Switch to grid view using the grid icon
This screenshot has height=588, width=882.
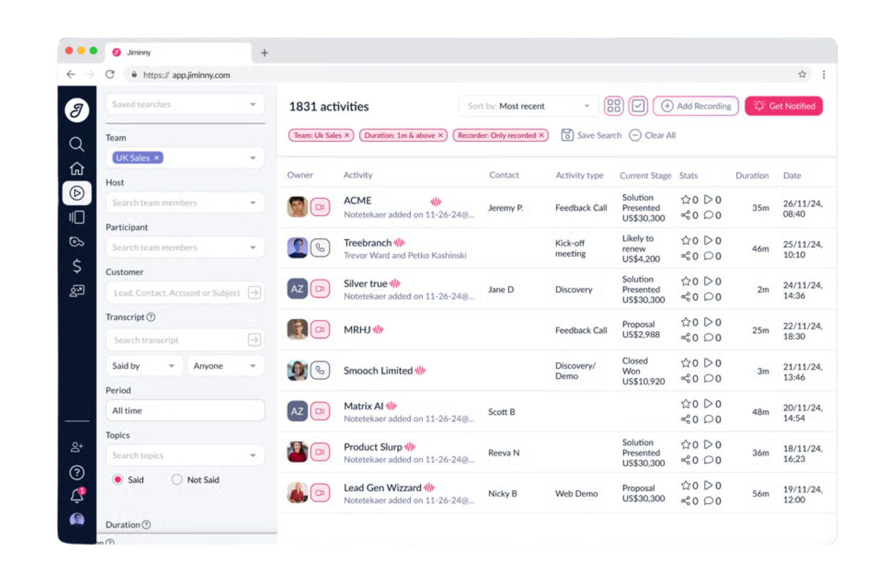click(613, 105)
